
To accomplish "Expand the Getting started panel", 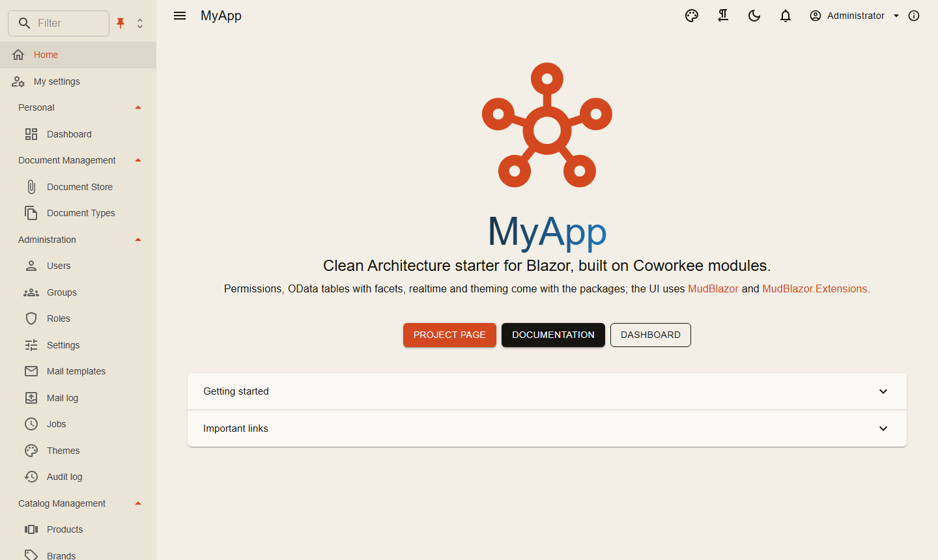I will click(x=547, y=391).
